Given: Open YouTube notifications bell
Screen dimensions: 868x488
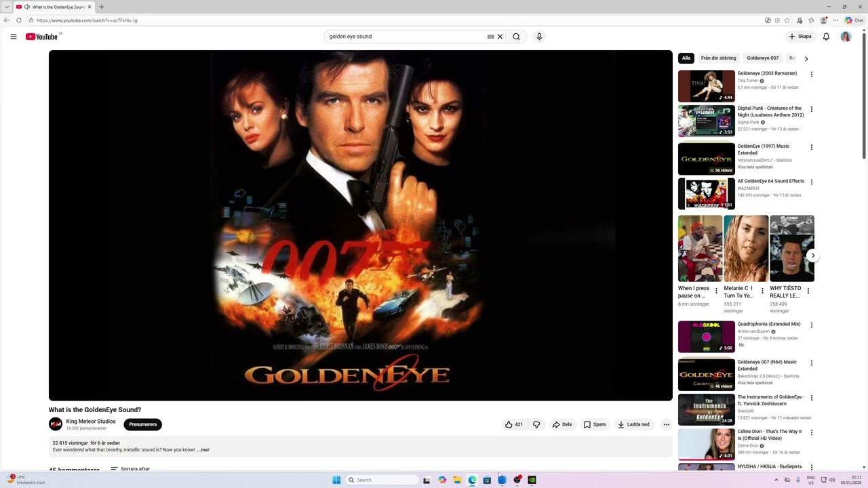Looking at the screenshot, I should click(x=826, y=37).
